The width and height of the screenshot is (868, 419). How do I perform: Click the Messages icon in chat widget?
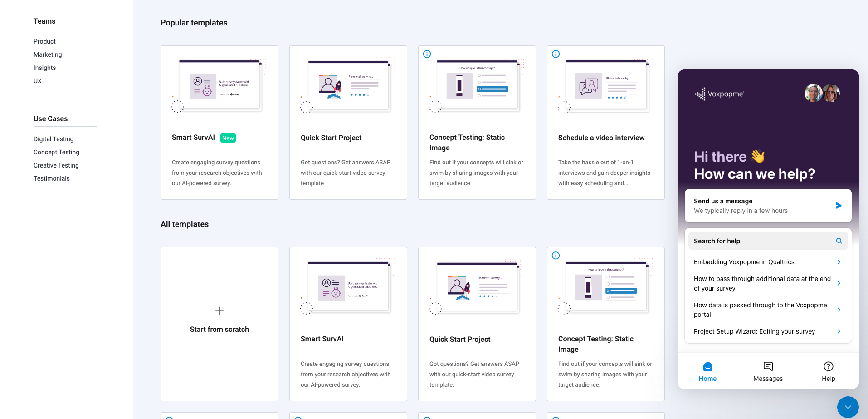768,366
